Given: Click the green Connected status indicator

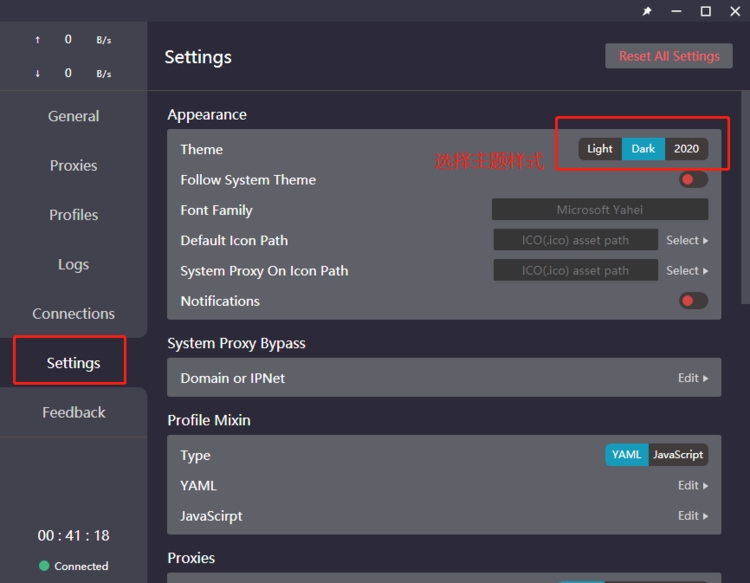Looking at the screenshot, I should pos(44,566).
